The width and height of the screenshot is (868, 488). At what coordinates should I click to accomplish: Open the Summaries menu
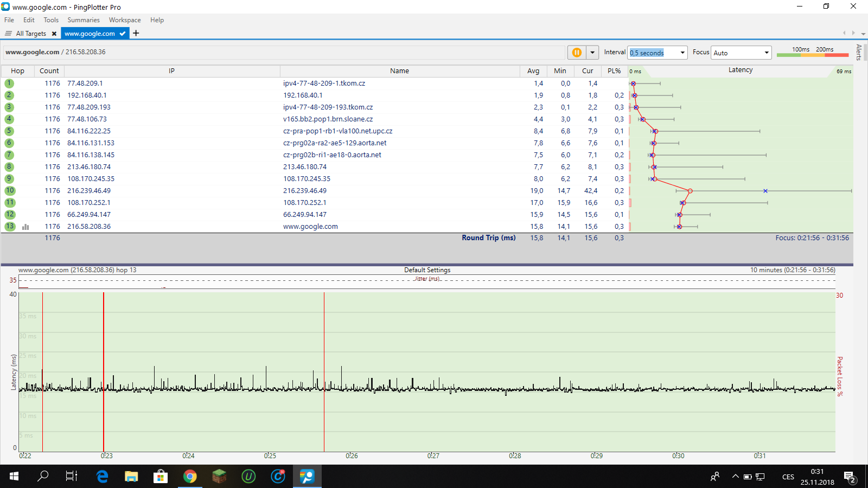tap(84, 20)
